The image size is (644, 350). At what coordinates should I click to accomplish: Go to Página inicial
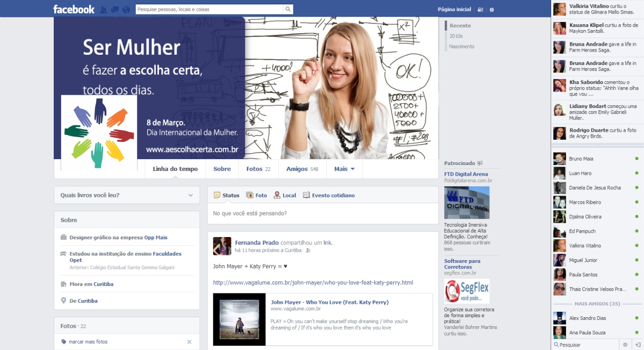point(454,10)
